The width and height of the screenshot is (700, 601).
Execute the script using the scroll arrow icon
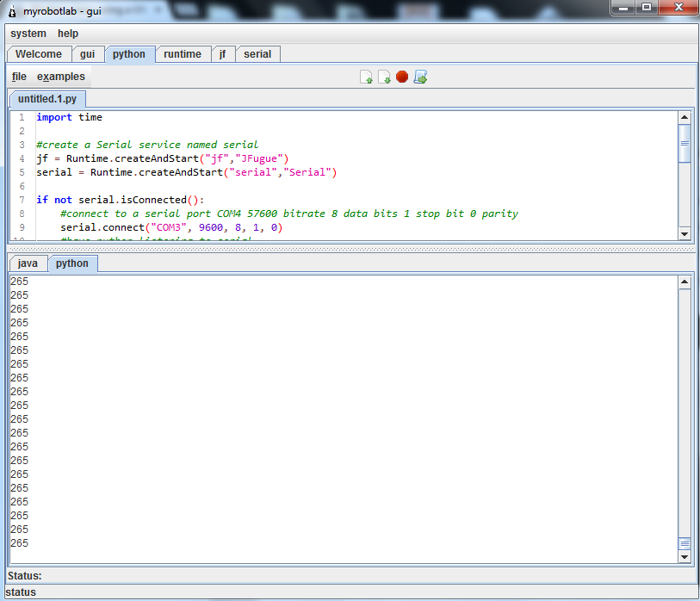(420, 77)
